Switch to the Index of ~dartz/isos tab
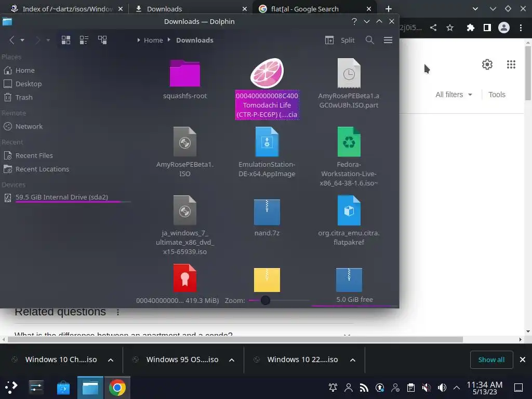 tap(67, 9)
